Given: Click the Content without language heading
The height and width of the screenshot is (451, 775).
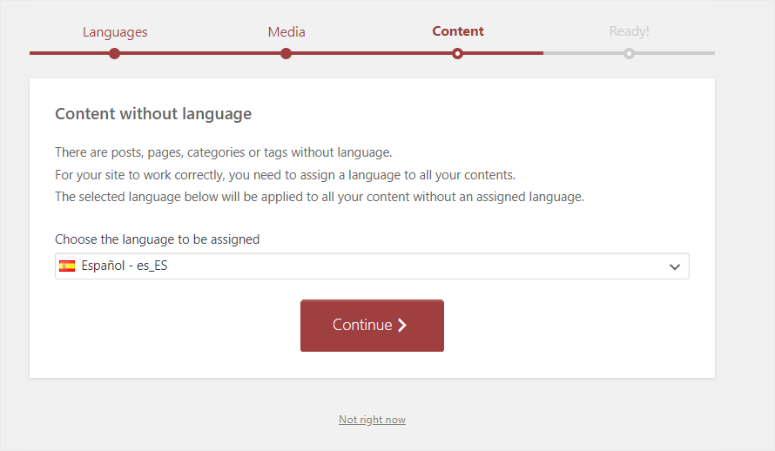Looking at the screenshot, I should (x=153, y=114).
